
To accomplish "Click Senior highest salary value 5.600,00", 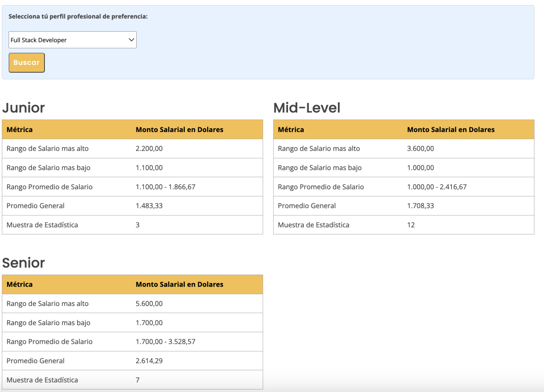I will [x=149, y=304].
